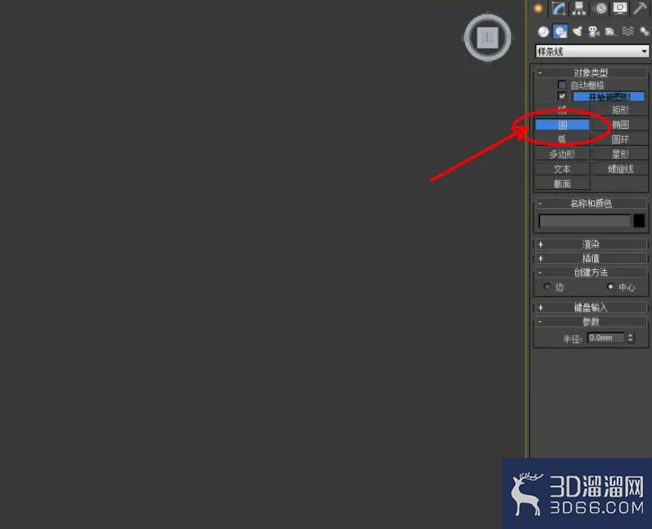
Task: Collapse the 名称和颜色 rollout
Action: point(590,203)
